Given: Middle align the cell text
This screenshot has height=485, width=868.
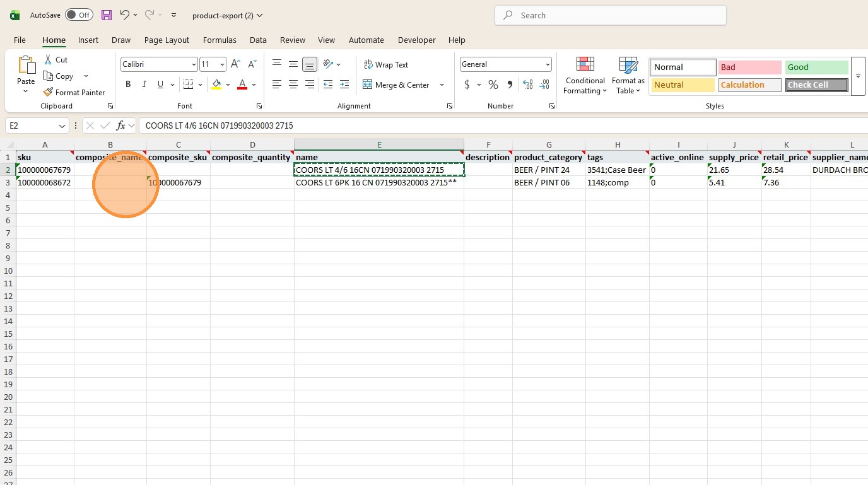Looking at the screenshot, I should [x=293, y=64].
